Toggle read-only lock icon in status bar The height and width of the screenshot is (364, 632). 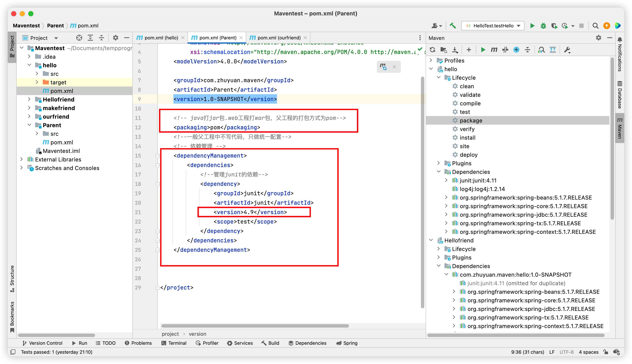[606, 352]
